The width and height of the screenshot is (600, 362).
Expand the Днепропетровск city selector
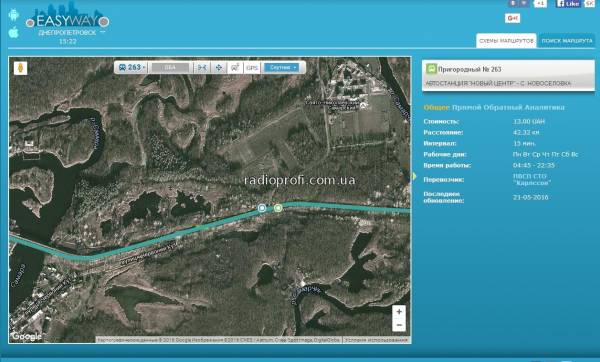[71, 33]
